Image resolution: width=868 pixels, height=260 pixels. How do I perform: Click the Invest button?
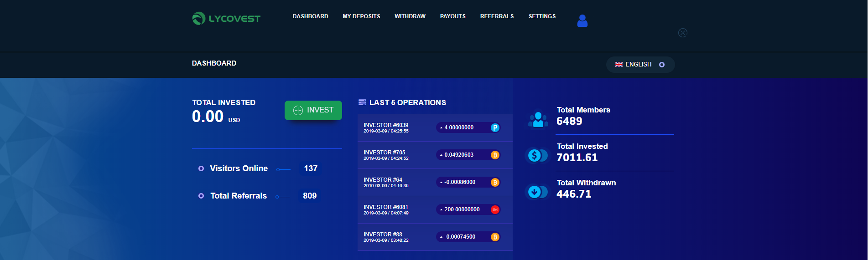click(313, 110)
